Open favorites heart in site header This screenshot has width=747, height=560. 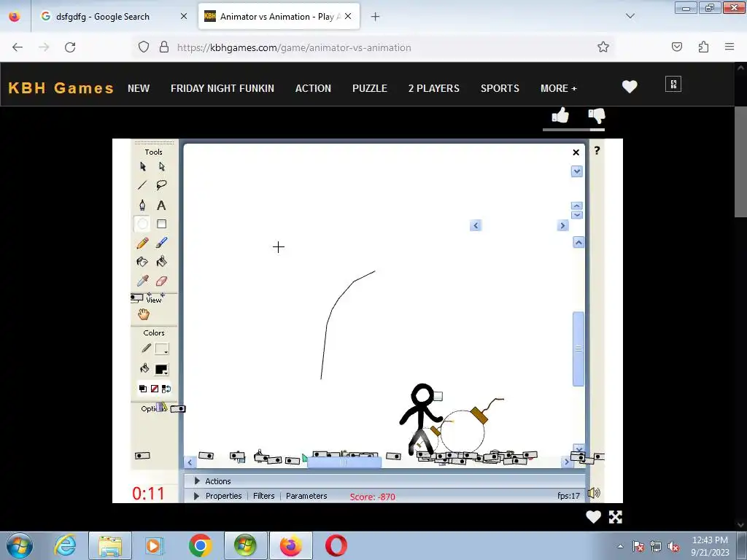630,87
